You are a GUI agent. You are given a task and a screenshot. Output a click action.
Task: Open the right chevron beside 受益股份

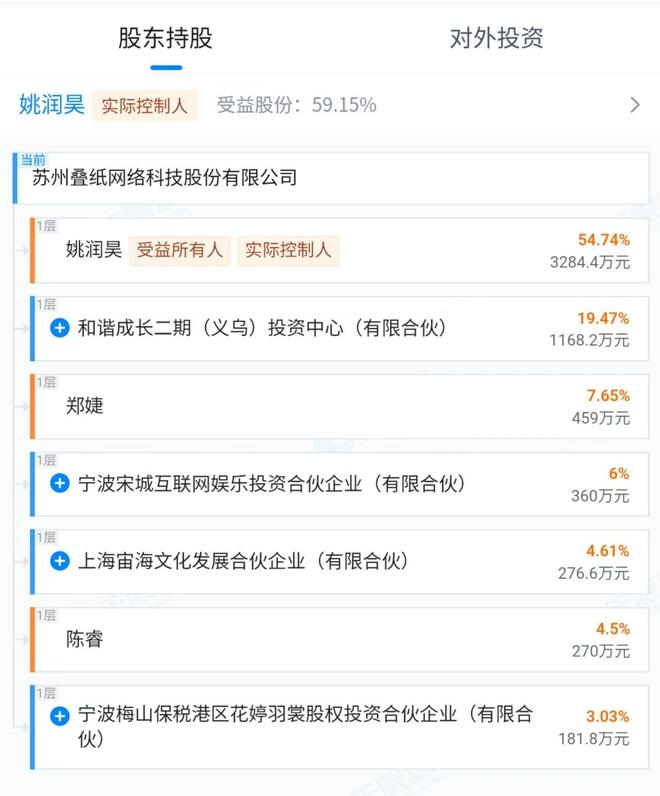[634, 105]
